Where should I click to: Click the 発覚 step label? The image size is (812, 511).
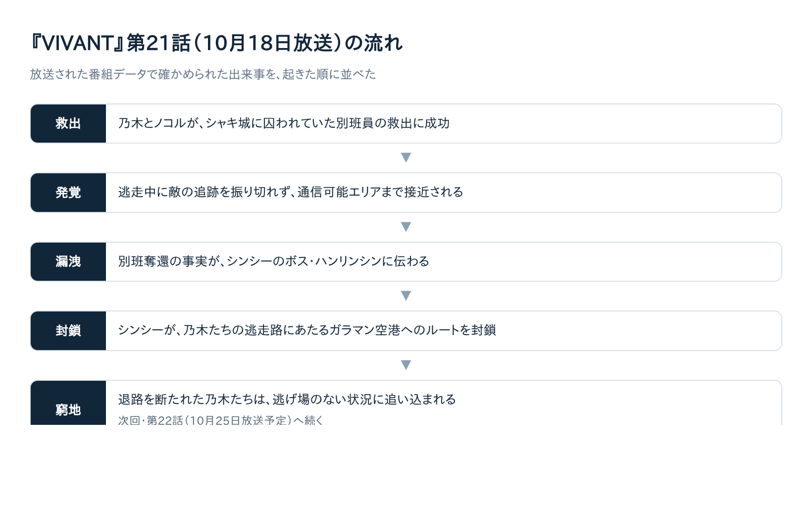click(x=68, y=193)
